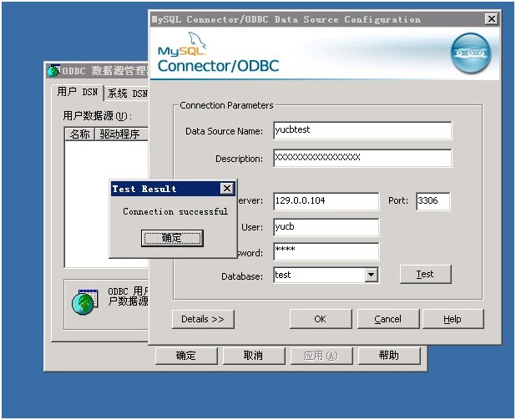
Task: Click the Connection successful message text
Action: point(175,211)
